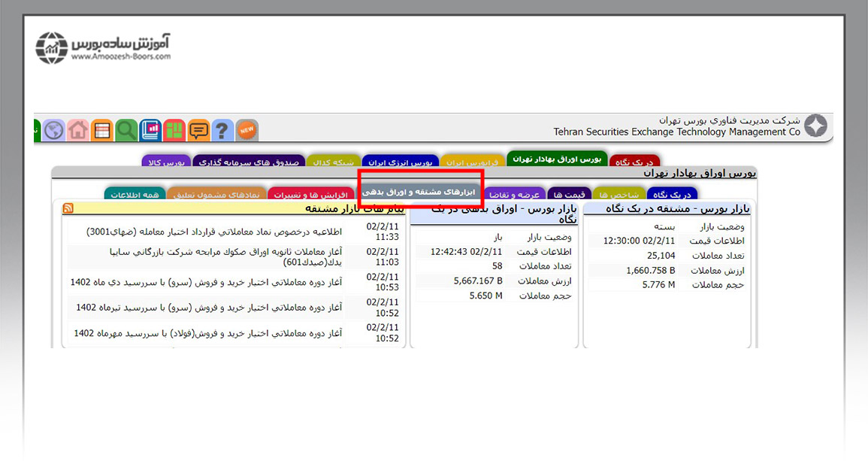868x461 pixels.
Task: Click the green tiles market map icon
Action: click(174, 130)
